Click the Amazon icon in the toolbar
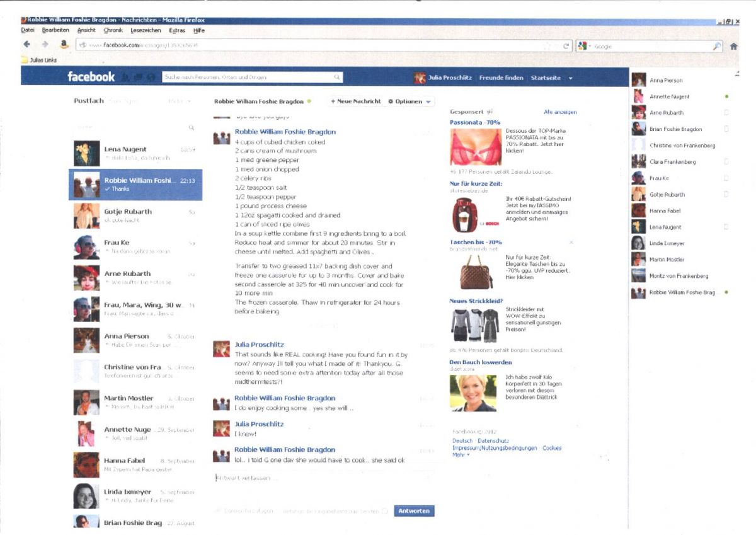The image size is (756, 535). pos(64,45)
